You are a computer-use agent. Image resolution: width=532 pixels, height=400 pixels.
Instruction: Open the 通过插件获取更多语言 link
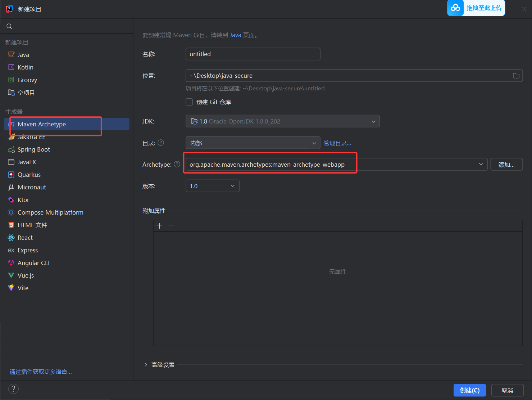pos(41,372)
